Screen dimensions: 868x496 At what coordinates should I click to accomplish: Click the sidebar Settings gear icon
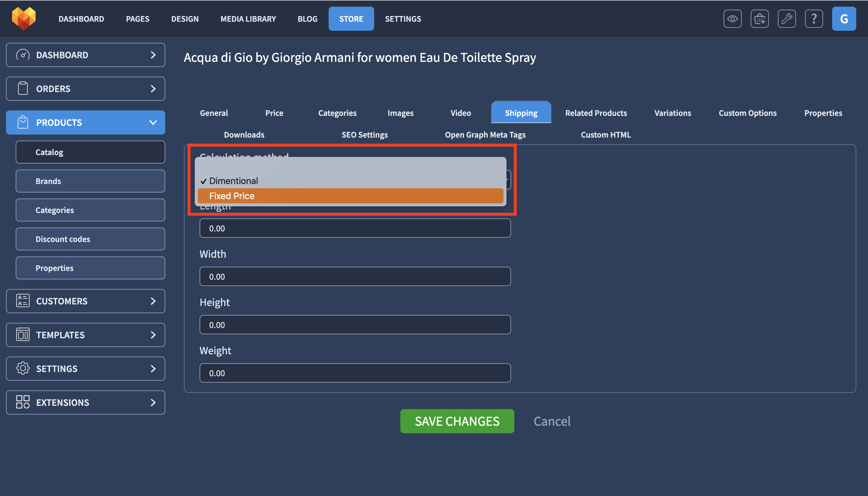click(23, 368)
